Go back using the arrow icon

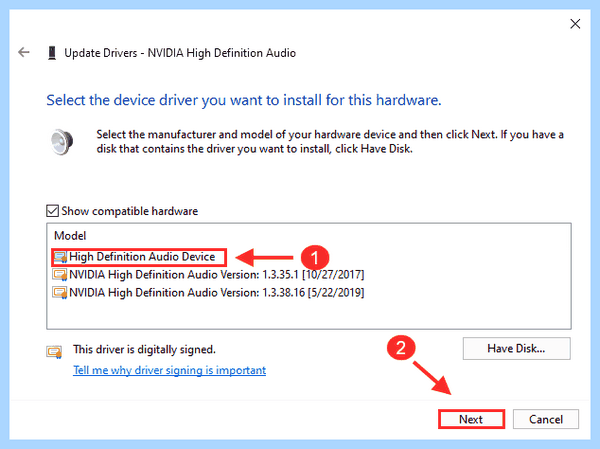(24, 52)
